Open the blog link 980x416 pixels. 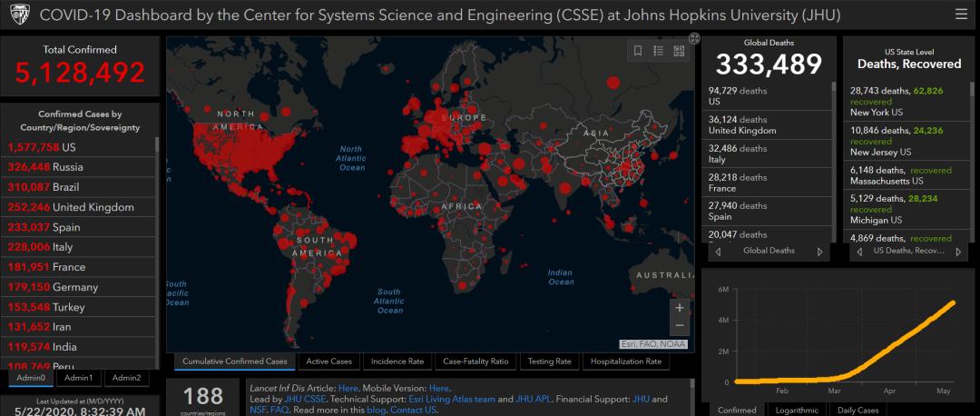coord(377,411)
